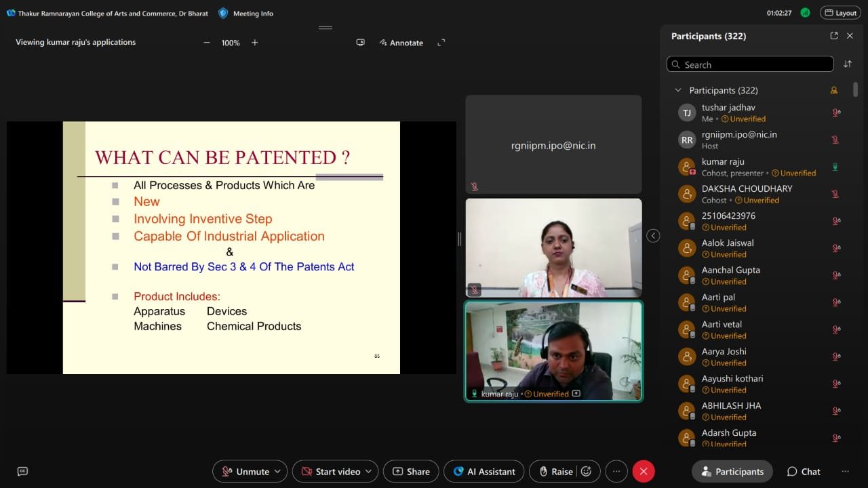The image size is (868, 488).
Task: End or leave the meeting
Action: pyautogui.click(x=644, y=472)
